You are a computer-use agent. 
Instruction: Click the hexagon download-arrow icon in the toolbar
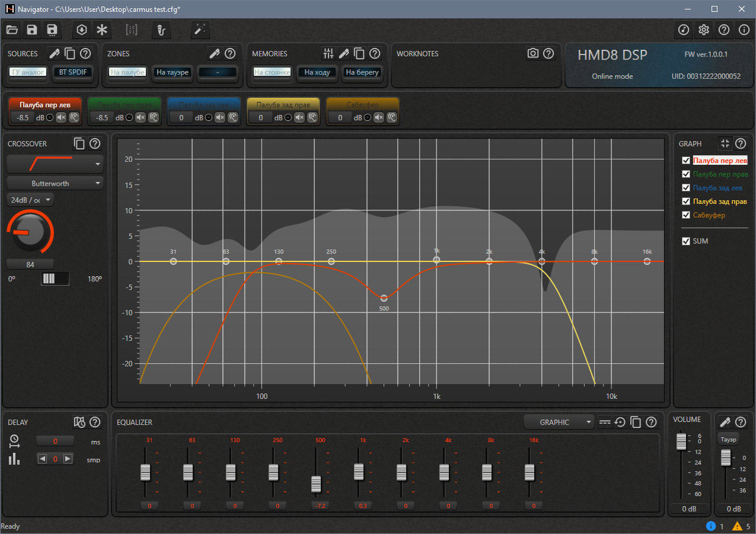(x=82, y=30)
